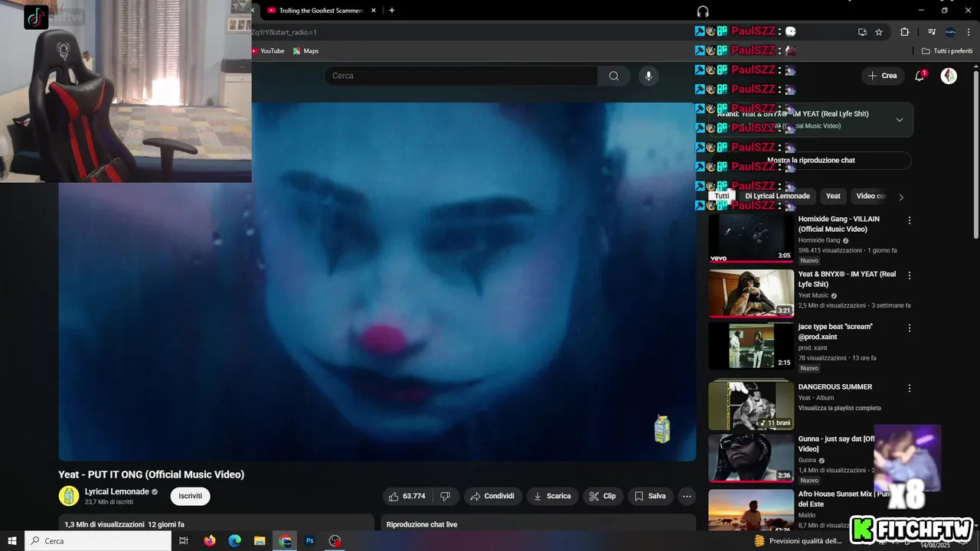Open options menu for Homixide Gang VILLAIN
980x551 pixels.
click(x=910, y=220)
